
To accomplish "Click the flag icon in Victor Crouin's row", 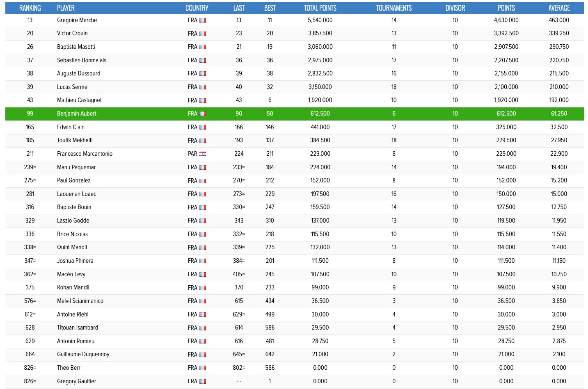I will (x=203, y=34).
